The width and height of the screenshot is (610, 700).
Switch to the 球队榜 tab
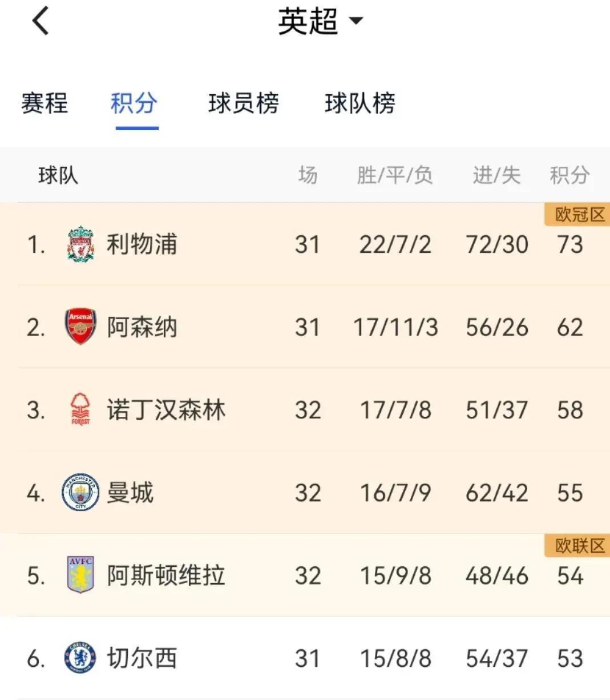(x=360, y=103)
